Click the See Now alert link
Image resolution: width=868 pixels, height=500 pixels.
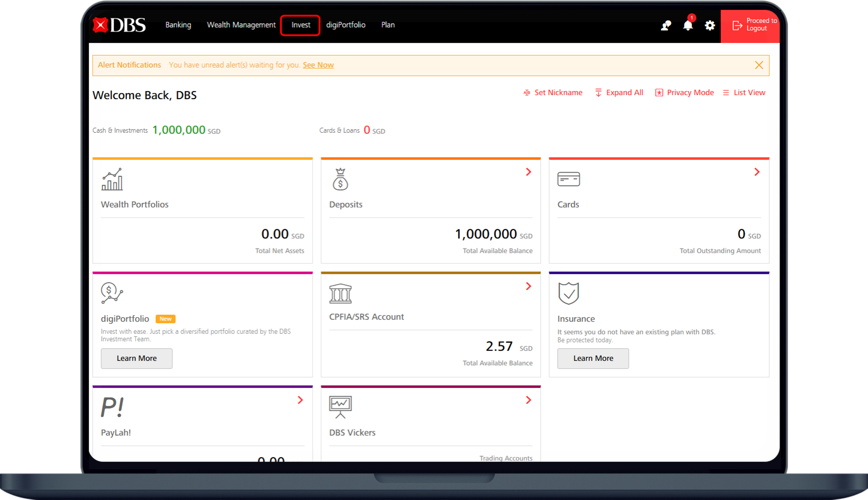[x=318, y=65]
